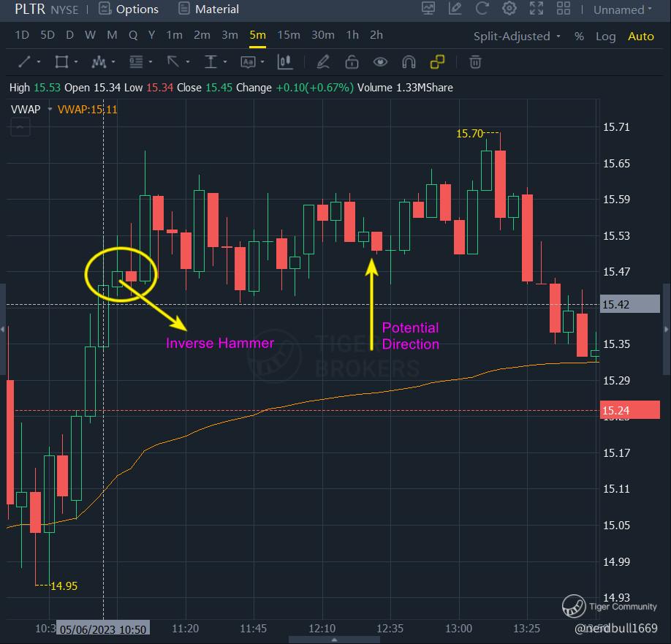Select the wave pattern drawing tool
This screenshot has width=671, height=644.
tap(99, 62)
